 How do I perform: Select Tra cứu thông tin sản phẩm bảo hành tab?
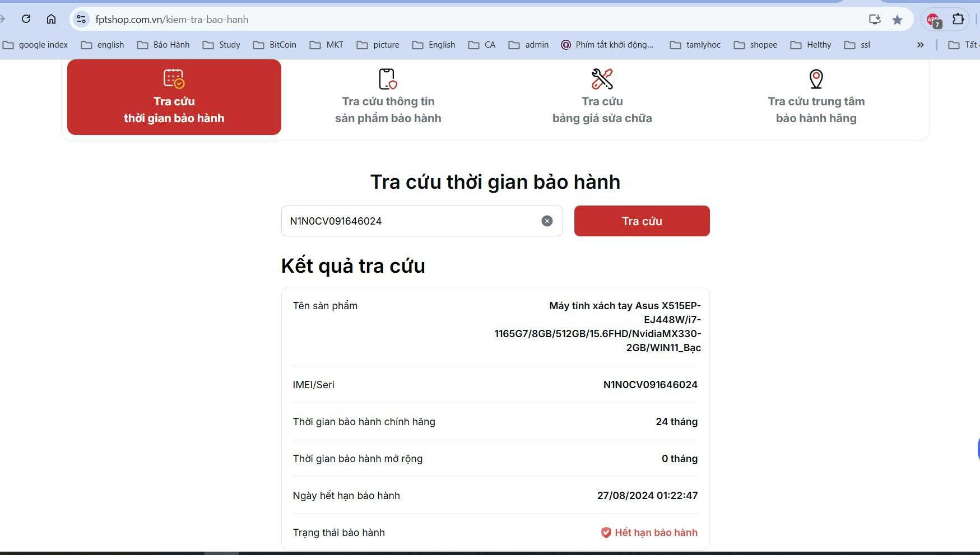388,97
